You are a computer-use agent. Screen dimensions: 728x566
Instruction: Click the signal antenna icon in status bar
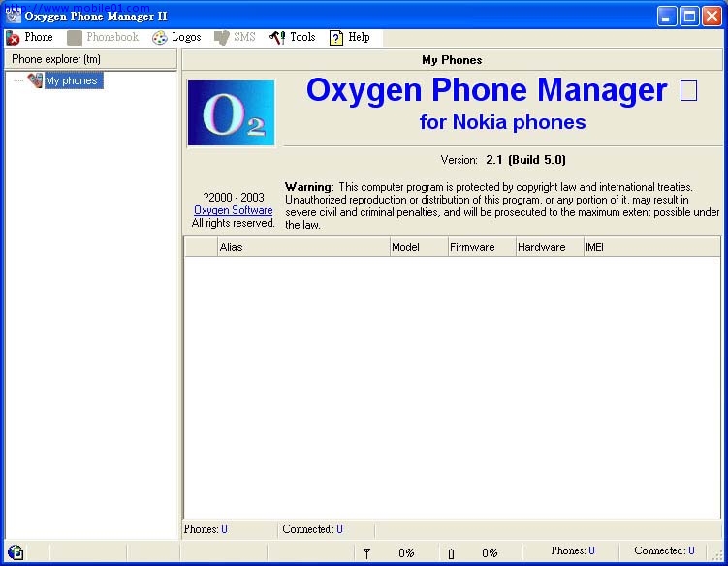[x=366, y=553]
